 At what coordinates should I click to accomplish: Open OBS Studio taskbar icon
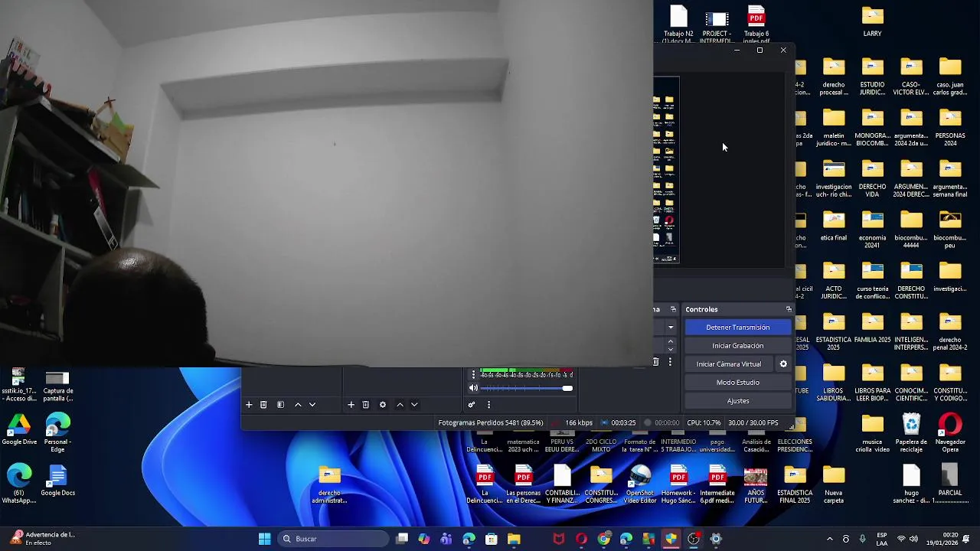694,539
